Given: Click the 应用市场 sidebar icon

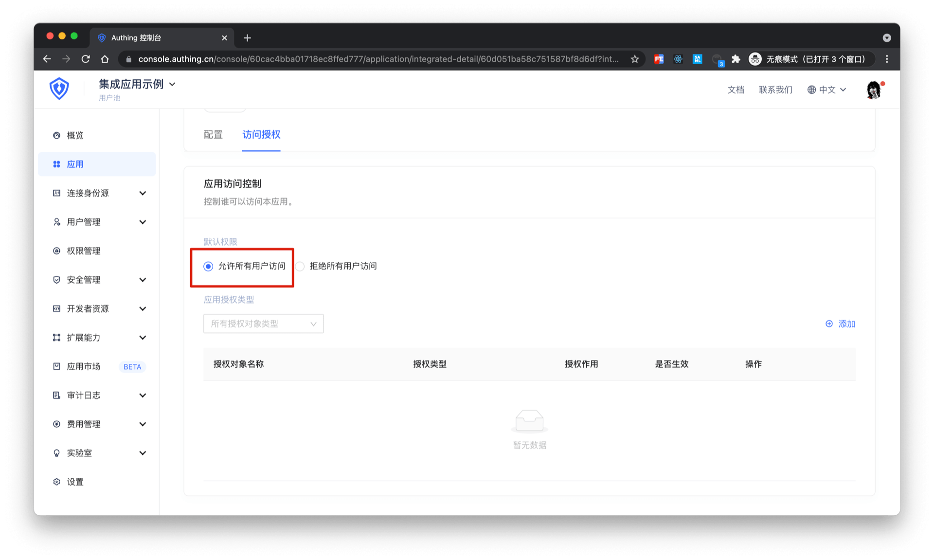Looking at the screenshot, I should pyautogui.click(x=56, y=366).
